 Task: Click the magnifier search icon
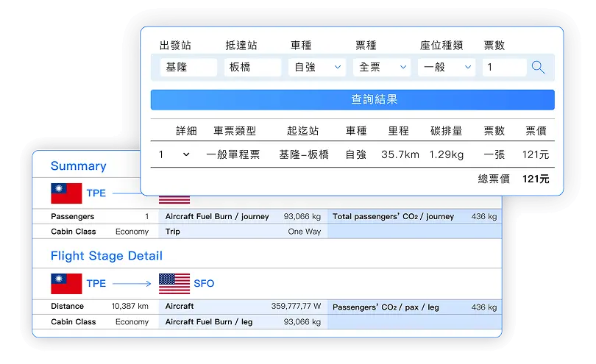click(x=538, y=67)
